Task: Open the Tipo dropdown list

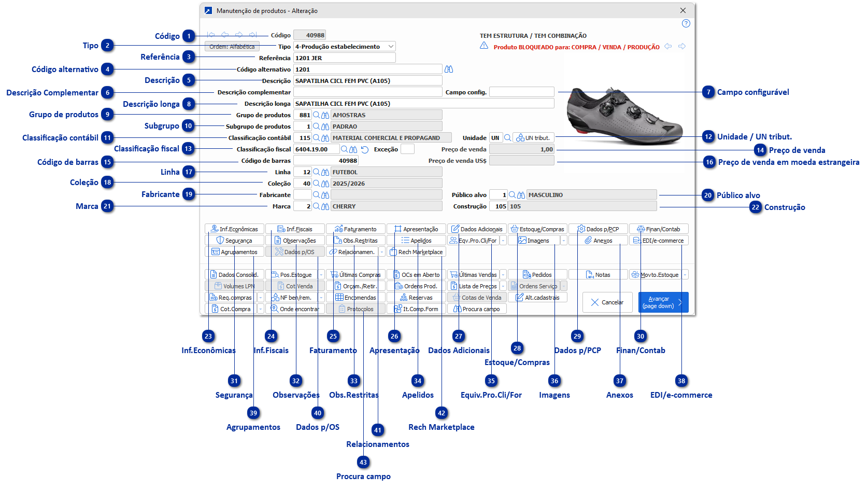Action: (x=391, y=47)
